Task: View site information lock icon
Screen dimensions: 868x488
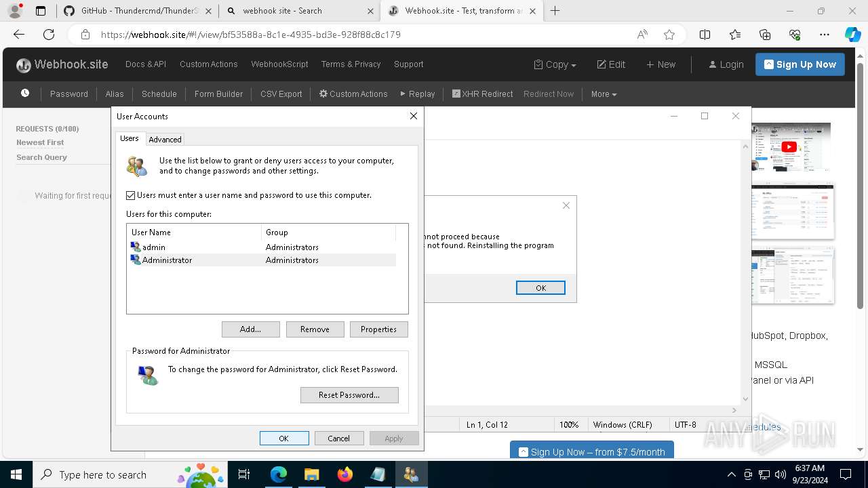Action: tap(85, 35)
